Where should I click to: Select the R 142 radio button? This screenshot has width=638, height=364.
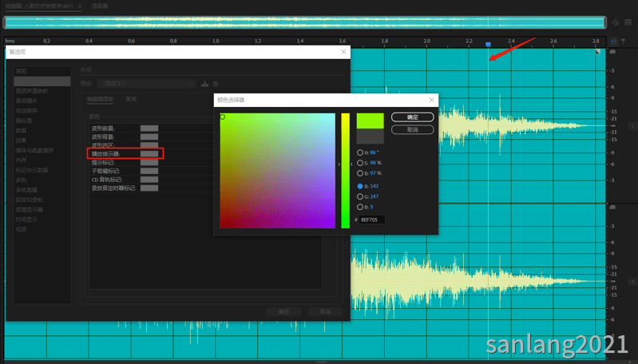pos(360,186)
